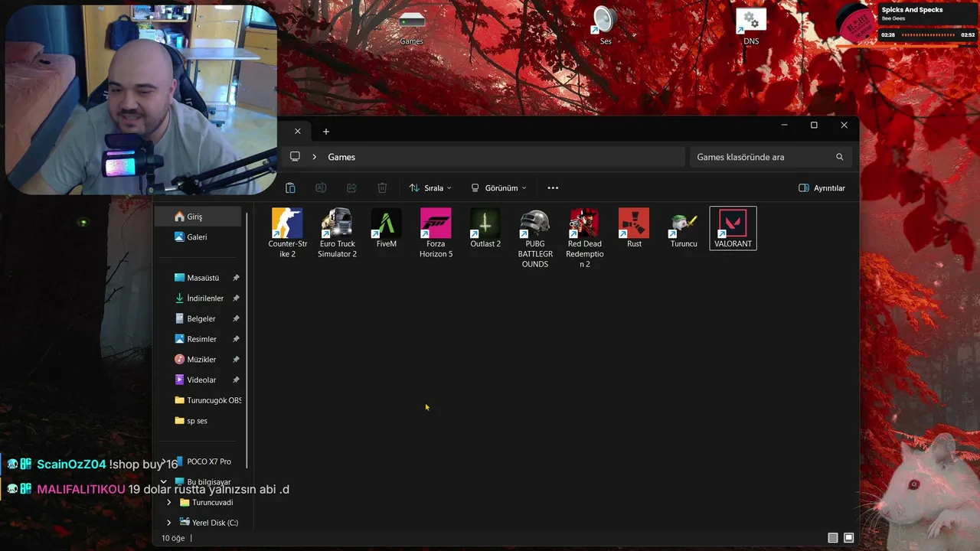The image size is (980, 551).
Task: Select the FiveM shortcut icon
Action: 387,228
